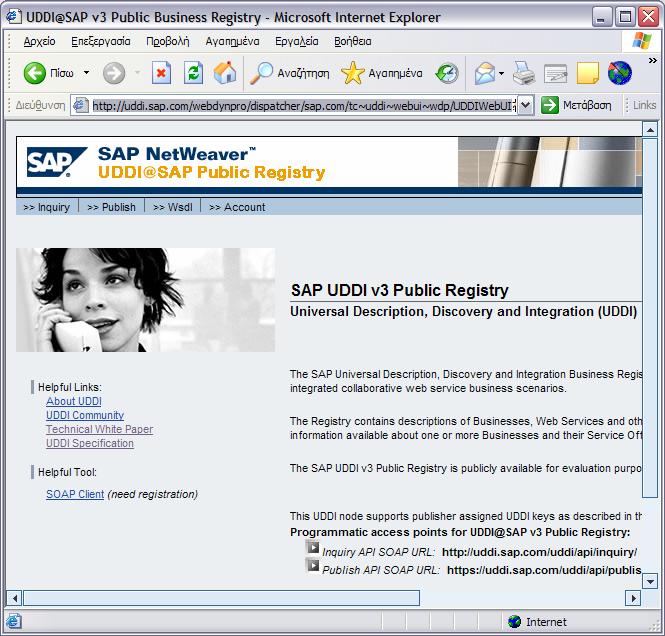
Task: Open Αναζήτηση search magnifier
Action: pyautogui.click(x=289, y=73)
